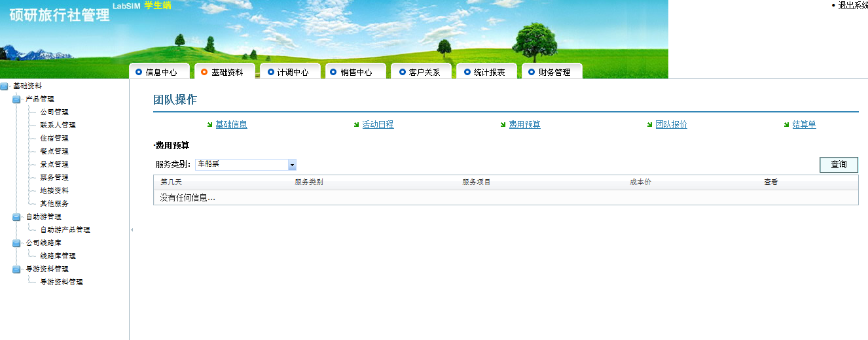The width and height of the screenshot is (868, 340).
Task: Collapse the 公司线路库 tree node
Action: tap(16, 243)
